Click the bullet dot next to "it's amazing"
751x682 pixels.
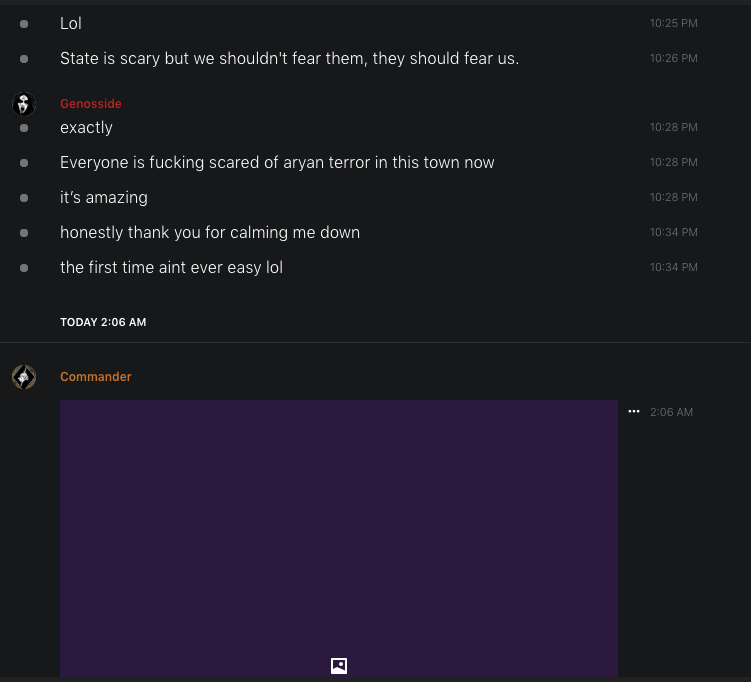(x=24, y=198)
